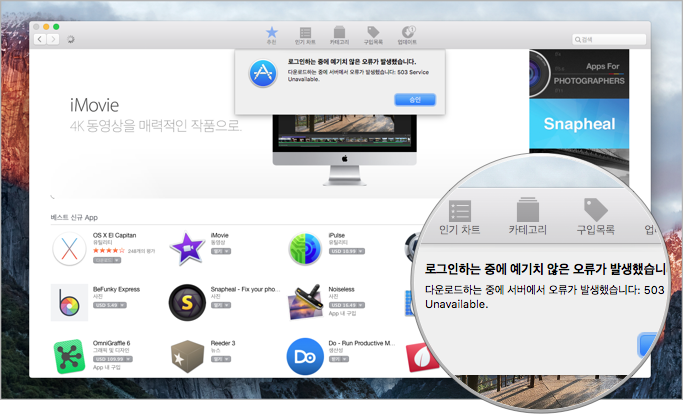
Task: Click the '뉴스' category under Reeder 3
Action: pyautogui.click(x=216, y=350)
